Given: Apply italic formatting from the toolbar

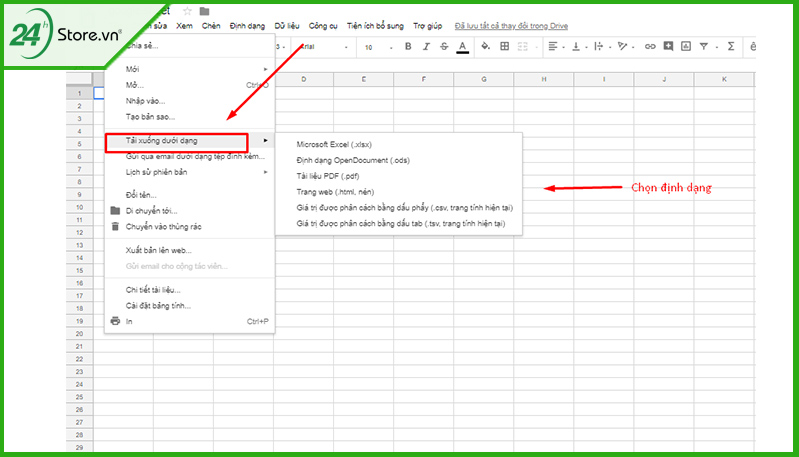Looking at the screenshot, I should [x=426, y=46].
